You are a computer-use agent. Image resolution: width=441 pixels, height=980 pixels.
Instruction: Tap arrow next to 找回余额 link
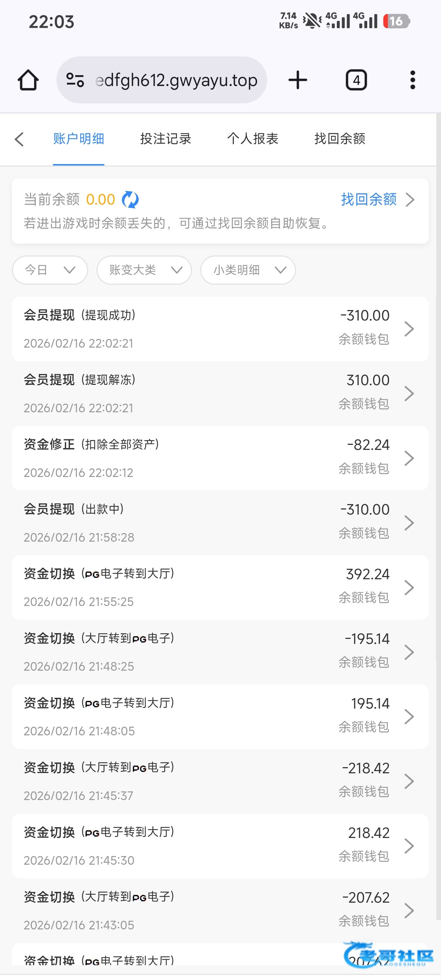410,200
